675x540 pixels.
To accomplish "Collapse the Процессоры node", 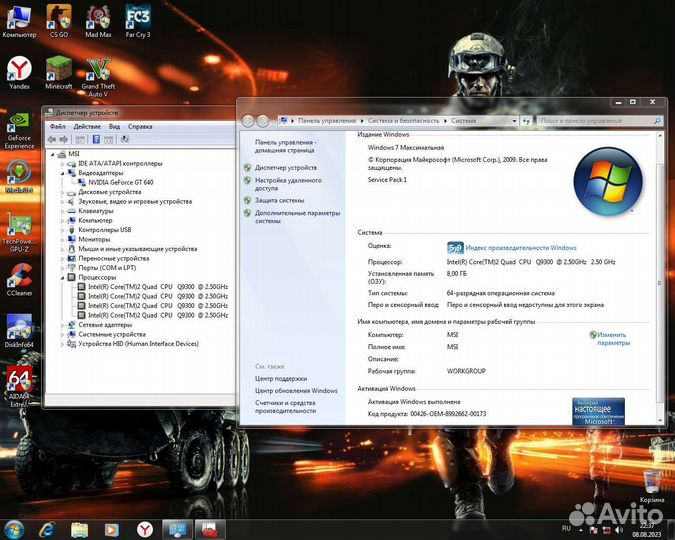I will pos(62,278).
